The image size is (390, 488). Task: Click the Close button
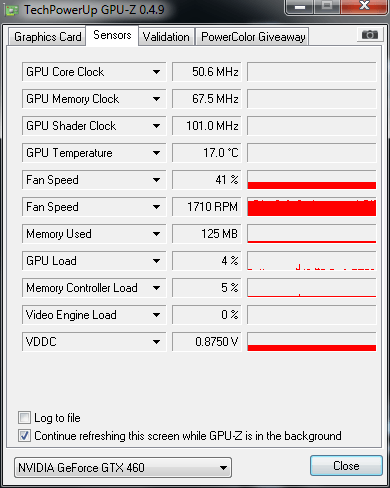pyautogui.click(x=346, y=465)
